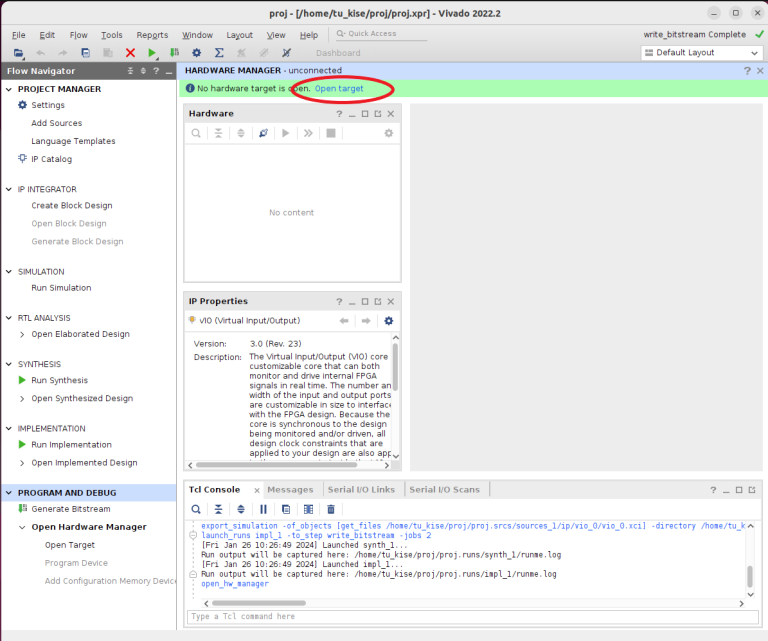The height and width of the screenshot is (641, 768).
Task: Search in Tcl Console with magnifier icon
Action: [x=197, y=509]
